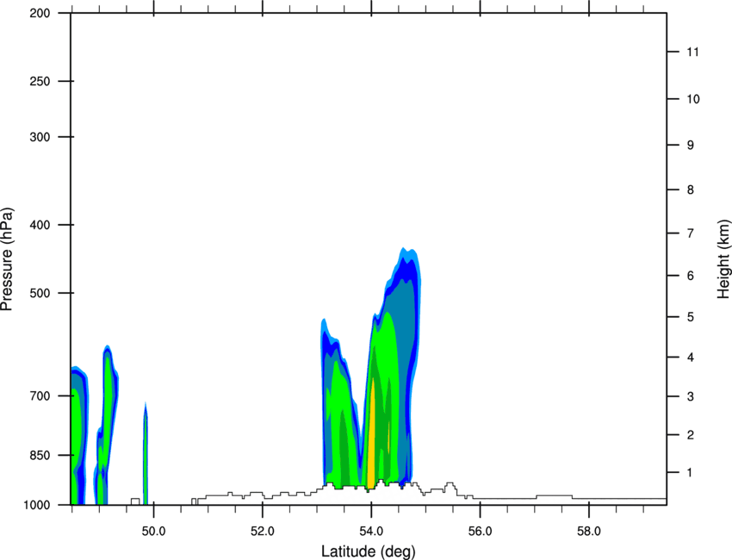The image size is (732, 560).
Task: Click the 52.0 latitude label
Action: pyautogui.click(x=263, y=532)
